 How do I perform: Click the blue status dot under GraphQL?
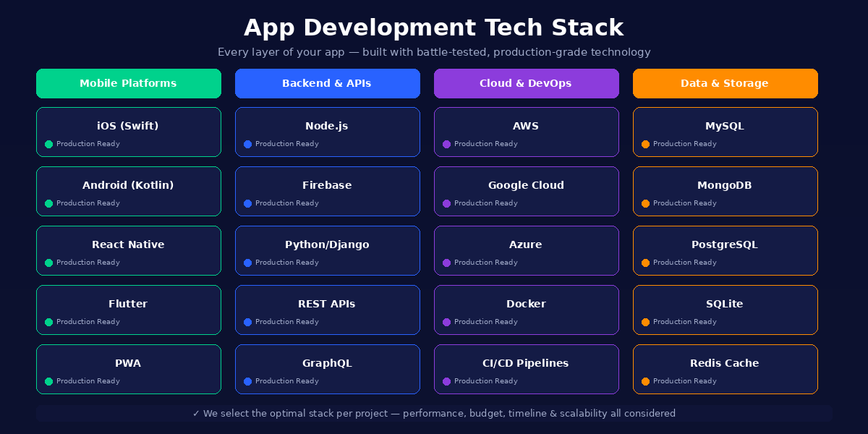248,381
